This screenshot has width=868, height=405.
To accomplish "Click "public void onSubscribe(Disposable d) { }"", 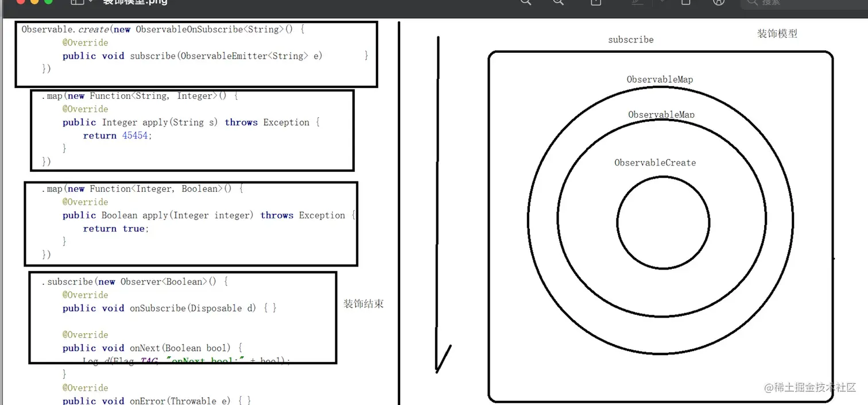I will 170,308.
